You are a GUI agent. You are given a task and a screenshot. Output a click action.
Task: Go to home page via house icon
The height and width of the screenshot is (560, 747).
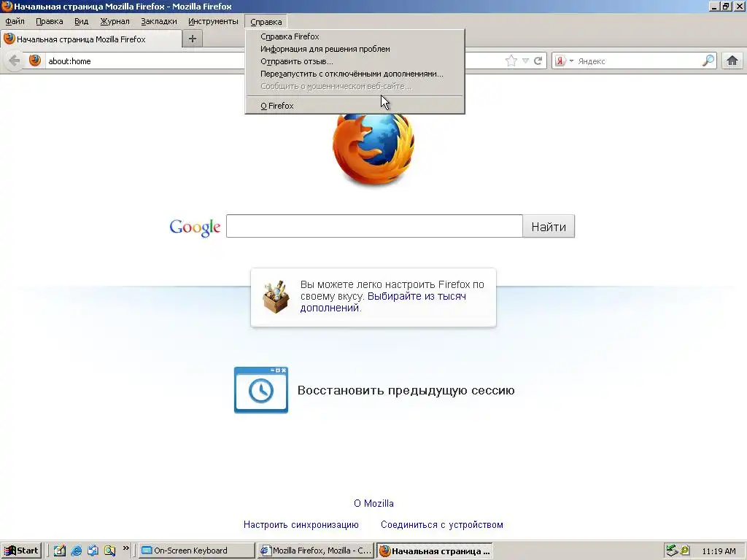732,61
